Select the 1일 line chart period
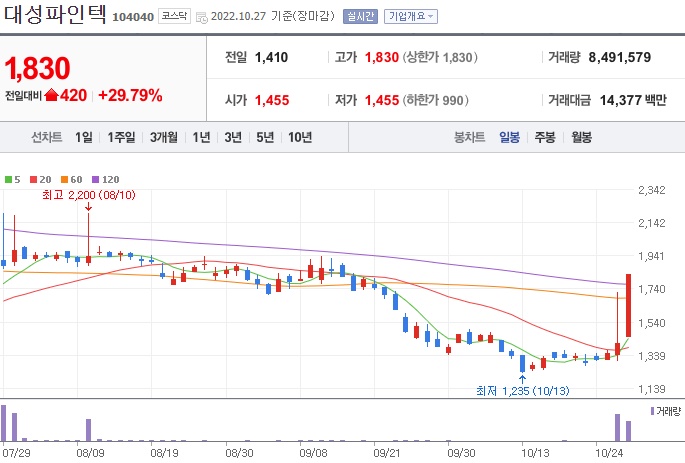The width and height of the screenshot is (685, 463). tap(84, 138)
